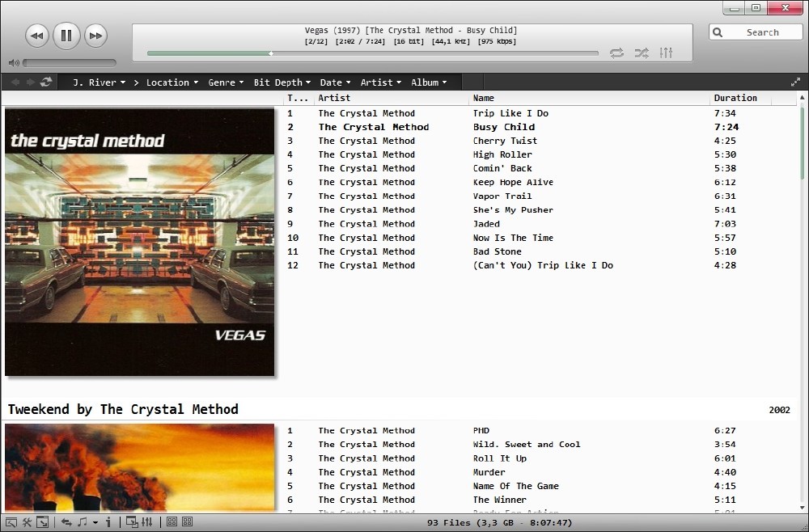Open the Location filter dropdown
809x532 pixels.
(172, 82)
